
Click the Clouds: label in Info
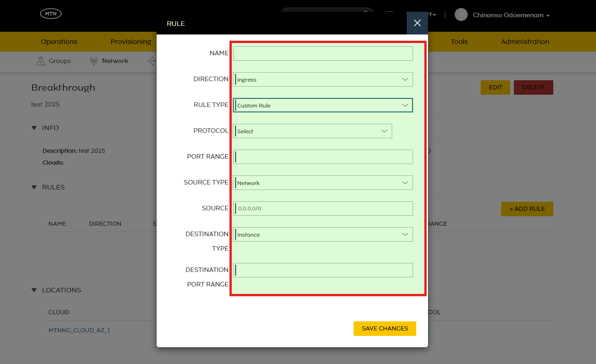(53, 163)
